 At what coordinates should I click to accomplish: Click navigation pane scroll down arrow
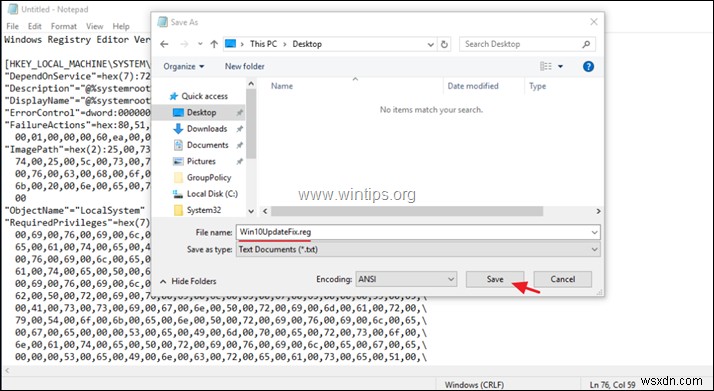point(251,211)
